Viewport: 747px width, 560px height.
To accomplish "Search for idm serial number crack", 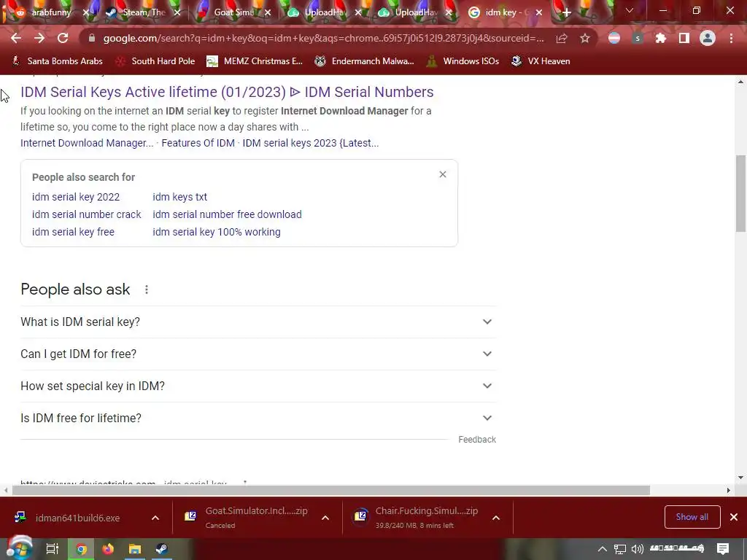I will pyautogui.click(x=86, y=214).
